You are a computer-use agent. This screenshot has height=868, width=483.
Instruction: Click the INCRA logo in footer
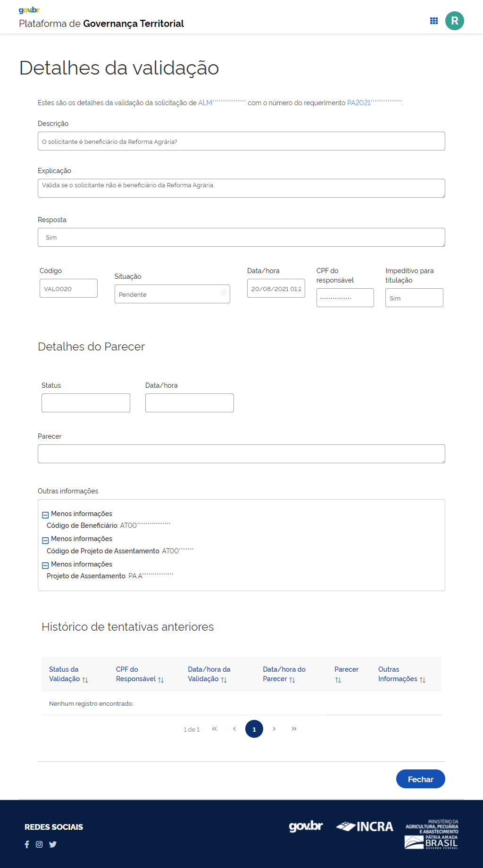[x=365, y=826]
